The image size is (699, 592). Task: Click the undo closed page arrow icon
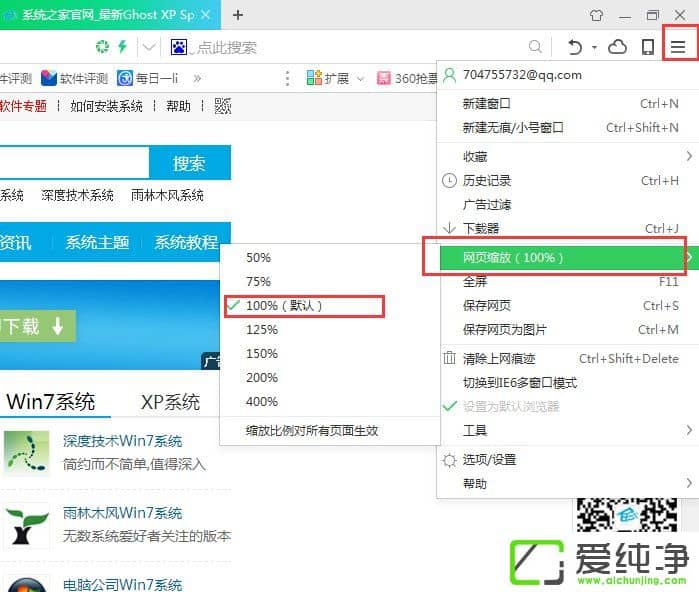[x=575, y=47]
